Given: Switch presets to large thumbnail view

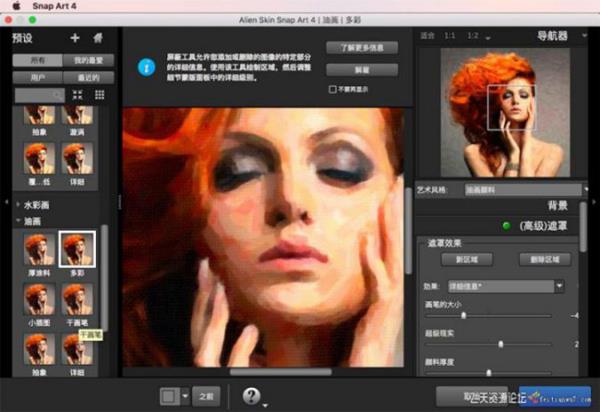Looking at the screenshot, I should pyautogui.click(x=78, y=94).
